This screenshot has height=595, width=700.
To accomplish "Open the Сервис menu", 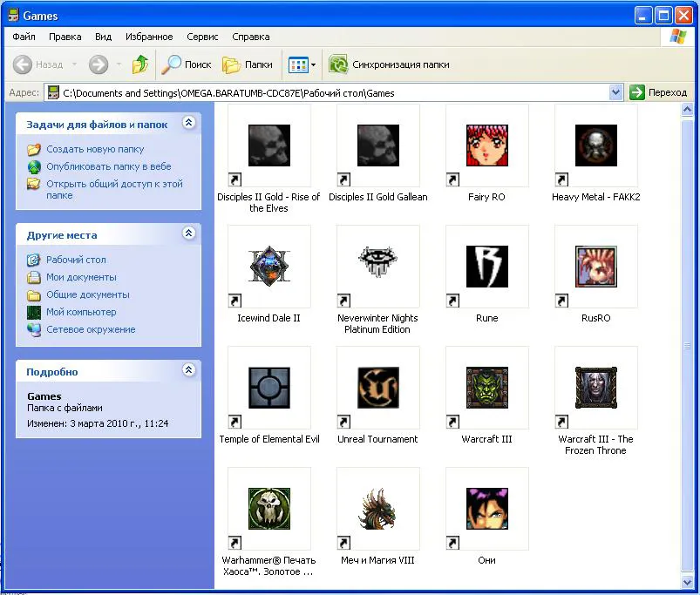I will pos(202,37).
